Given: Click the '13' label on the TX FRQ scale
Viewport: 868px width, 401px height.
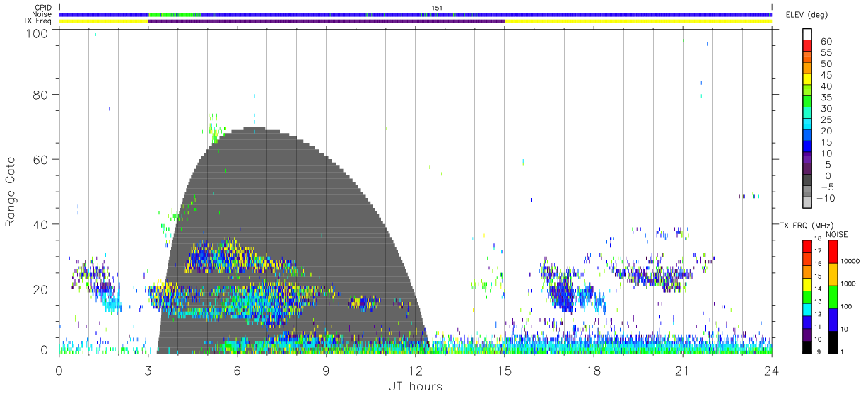Looking at the screenshot, I should (x=817, y=301).
